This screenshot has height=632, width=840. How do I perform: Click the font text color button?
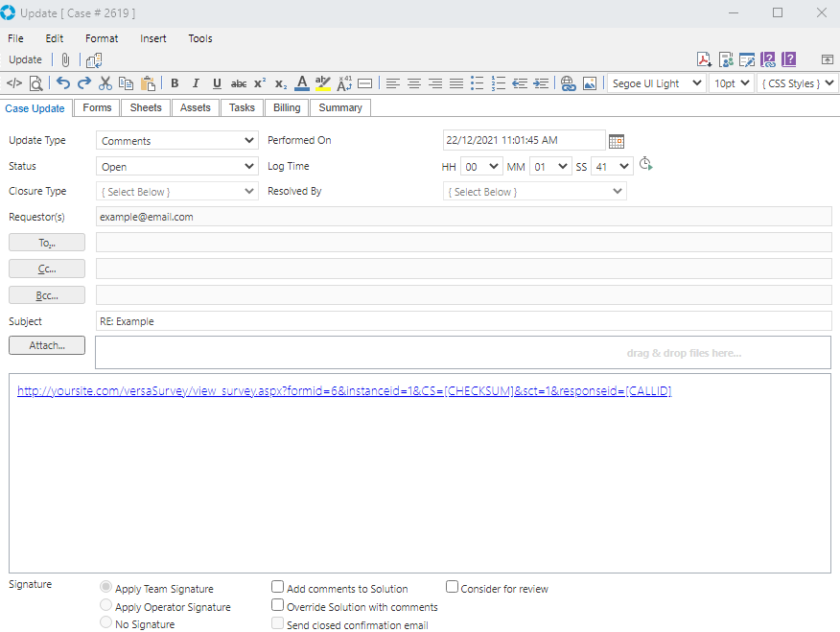(x=302, y=83)
